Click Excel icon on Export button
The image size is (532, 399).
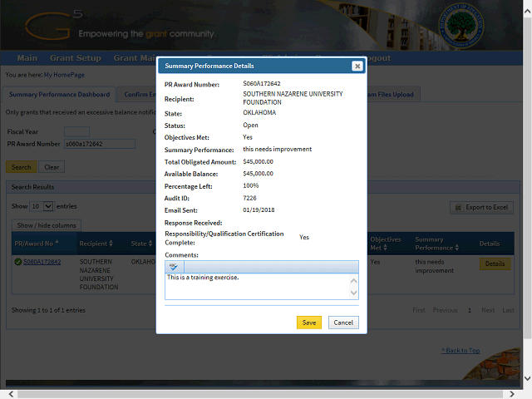click(458, 208)
